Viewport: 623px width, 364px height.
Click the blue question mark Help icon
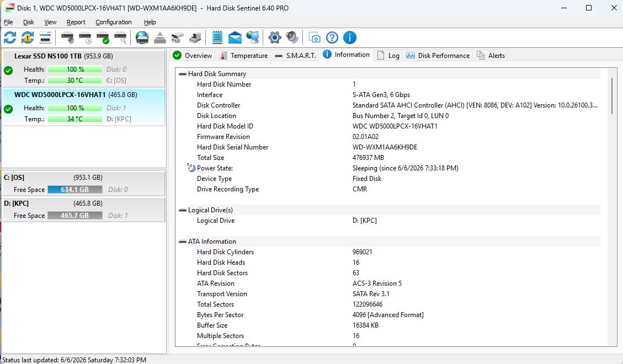click(x=332, y=38)
